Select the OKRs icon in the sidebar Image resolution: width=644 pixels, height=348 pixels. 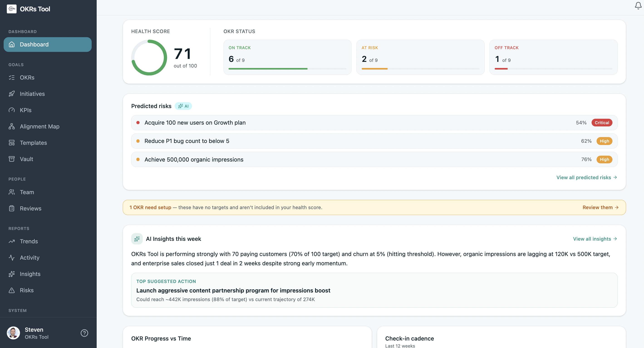click(12, 77)
